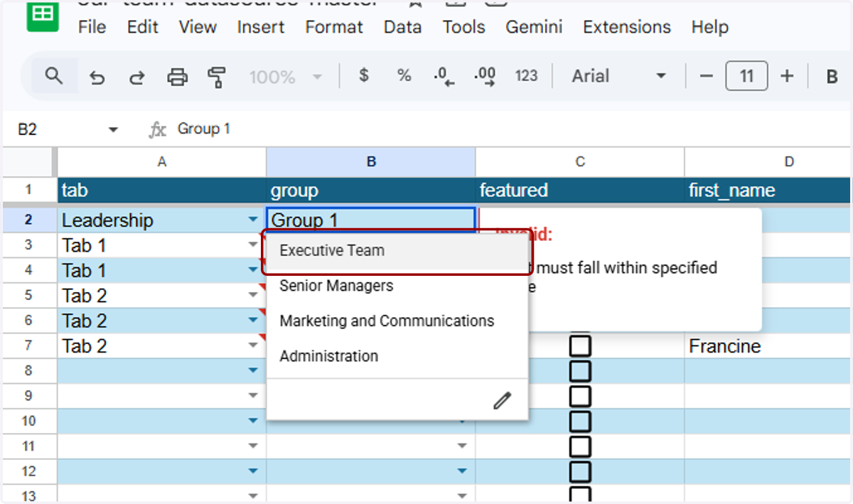
Task: Click the formula bar containing Group 1
Action: click(510, 129)
